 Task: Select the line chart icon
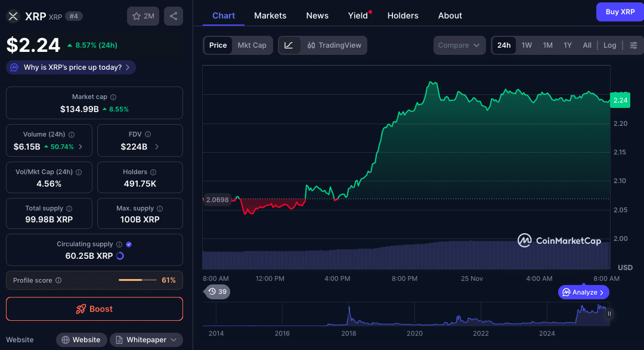(x=289, y=45)
